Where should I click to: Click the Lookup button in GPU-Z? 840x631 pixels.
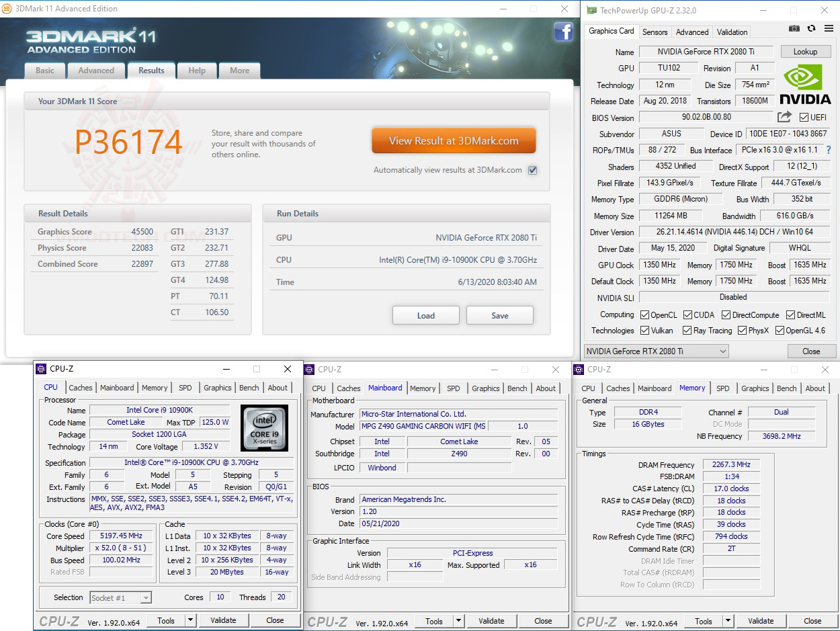point(805,52)
